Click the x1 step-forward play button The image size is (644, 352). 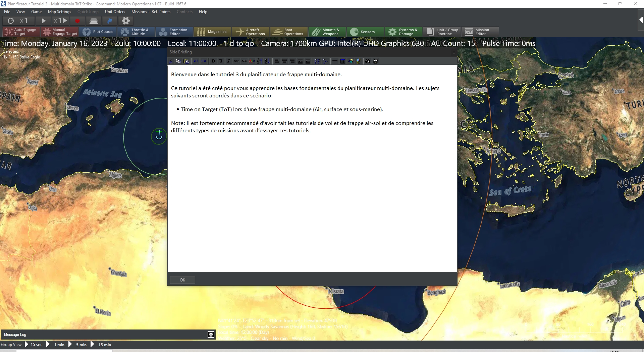(x=60, y=21)
